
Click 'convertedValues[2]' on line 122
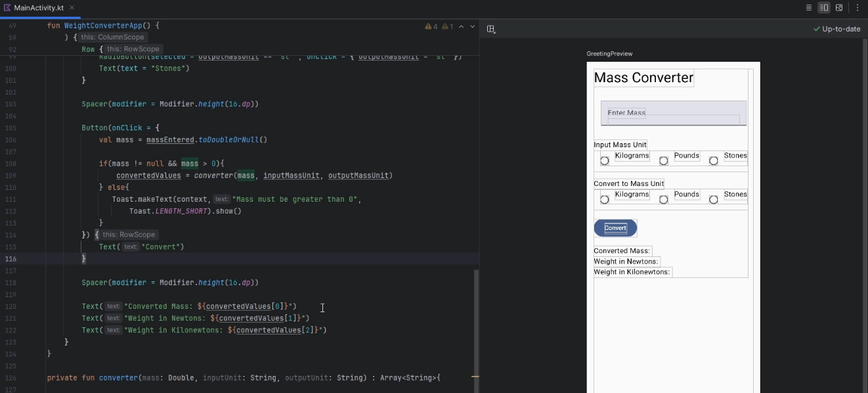pyautogui.click(x=276, y=330)
